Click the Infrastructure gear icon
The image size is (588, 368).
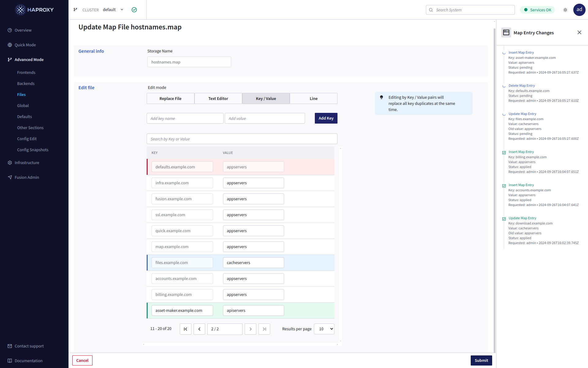[x=10, y=163]
